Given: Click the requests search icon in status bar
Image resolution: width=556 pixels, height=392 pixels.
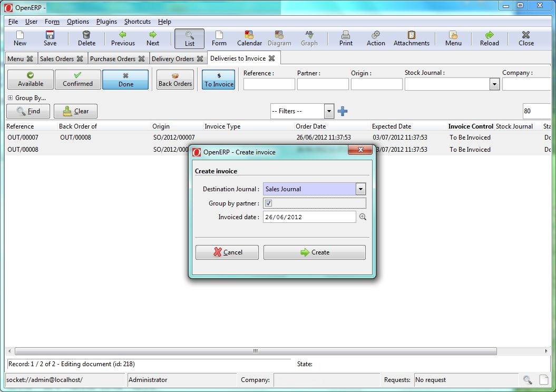Looking at the screenshot, I should pos(528,379).
